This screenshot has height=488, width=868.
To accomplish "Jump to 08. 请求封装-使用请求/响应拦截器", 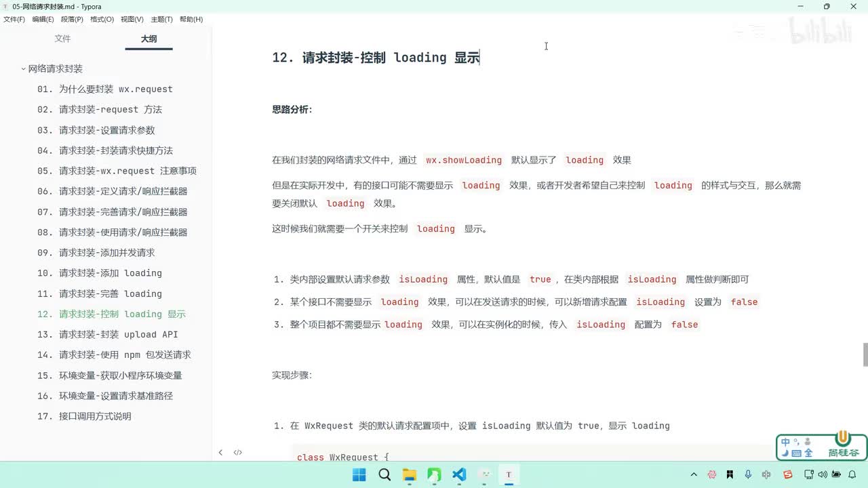I will tap(113, 232).
